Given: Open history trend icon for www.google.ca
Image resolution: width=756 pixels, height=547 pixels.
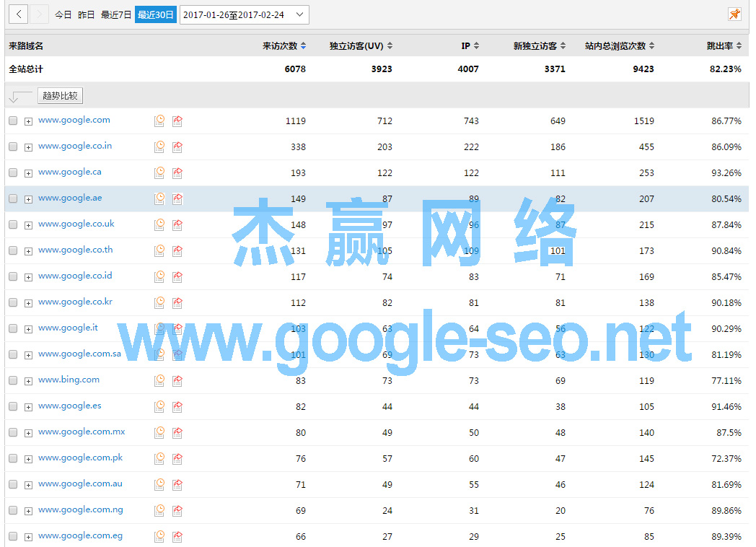Looking at the screenshot, I should point(159,172).
